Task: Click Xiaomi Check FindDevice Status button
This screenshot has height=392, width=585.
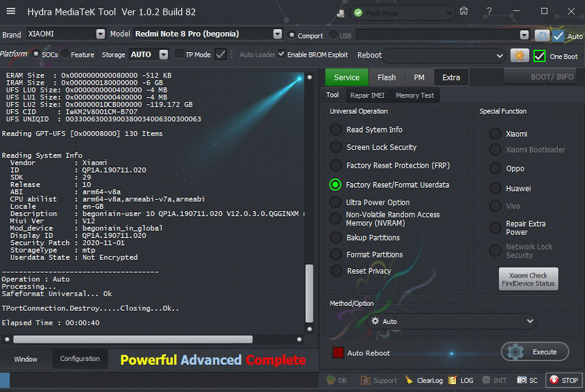Action: pyautogui.click(x=528, y=279)
